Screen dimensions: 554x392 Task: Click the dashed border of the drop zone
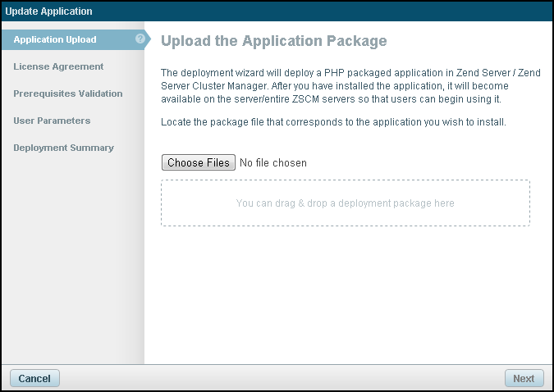coord(345,180)
